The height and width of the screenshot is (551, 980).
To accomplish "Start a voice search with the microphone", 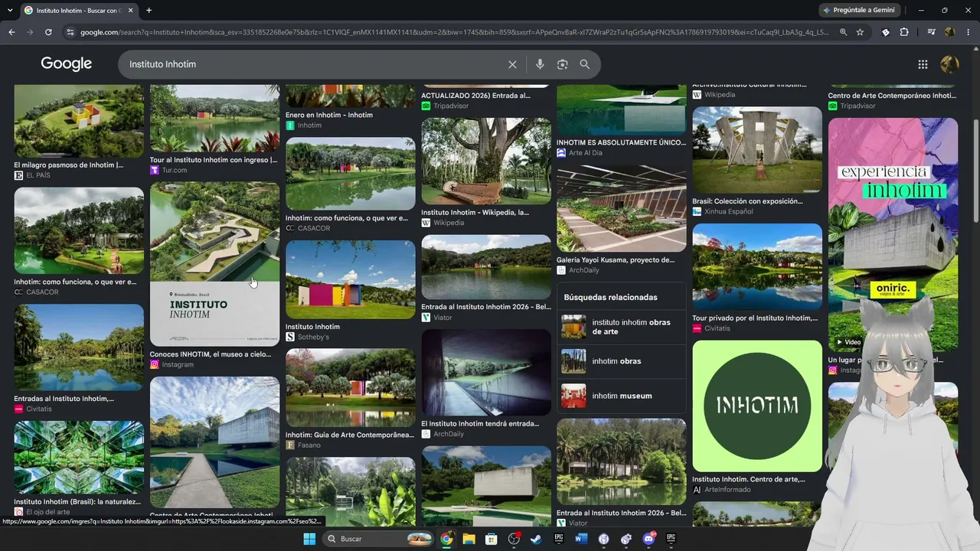I will 540,64.
